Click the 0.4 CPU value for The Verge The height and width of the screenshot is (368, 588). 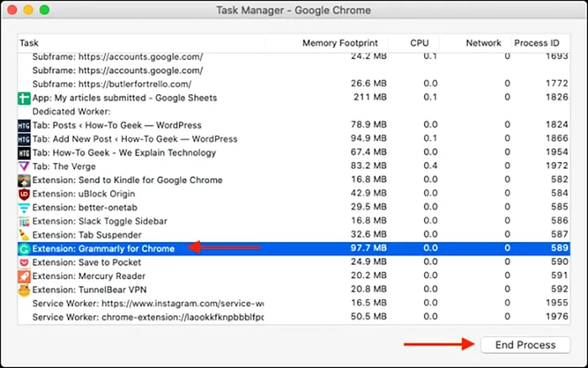pyautogui.click(x=430, y=166)
